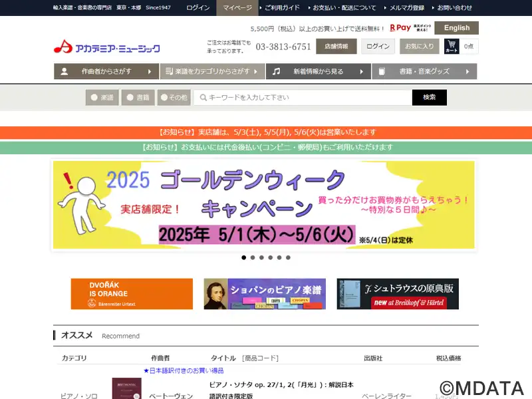Open ログイン in top navigation bar

pos(198,8)
